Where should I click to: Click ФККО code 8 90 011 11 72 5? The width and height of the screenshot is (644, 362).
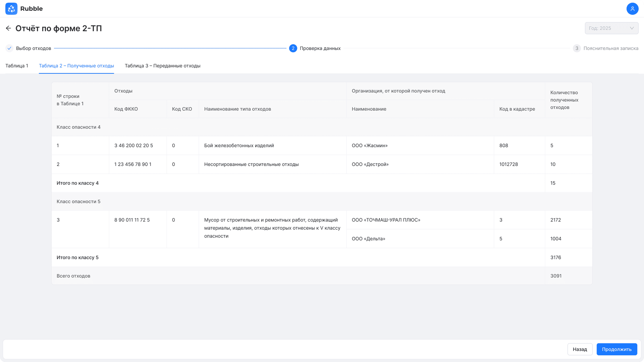132,220
